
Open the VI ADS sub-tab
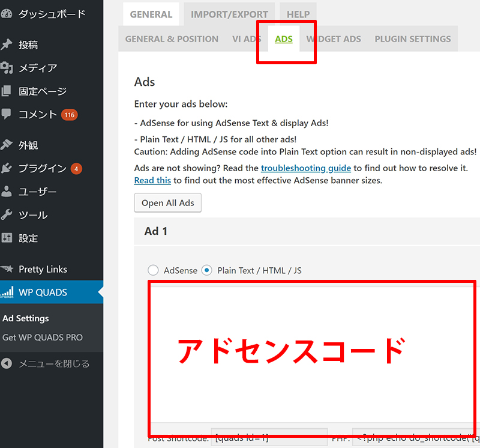click(x=247, y=39)
